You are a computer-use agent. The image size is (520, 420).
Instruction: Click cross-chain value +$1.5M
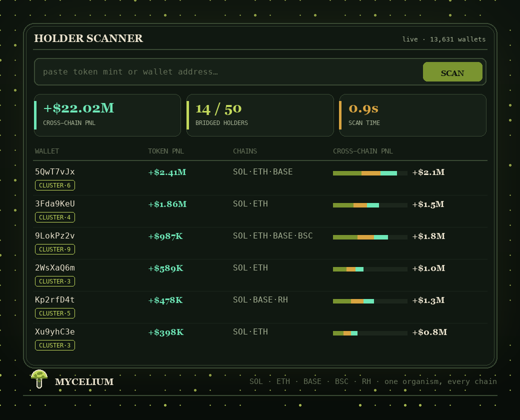click(428, 204)
